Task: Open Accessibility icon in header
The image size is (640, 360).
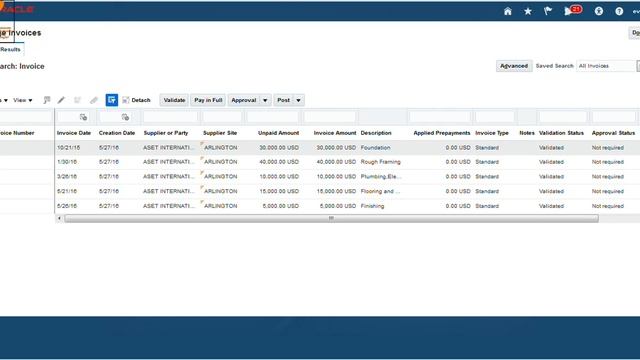Action: [x=599, y=11]
